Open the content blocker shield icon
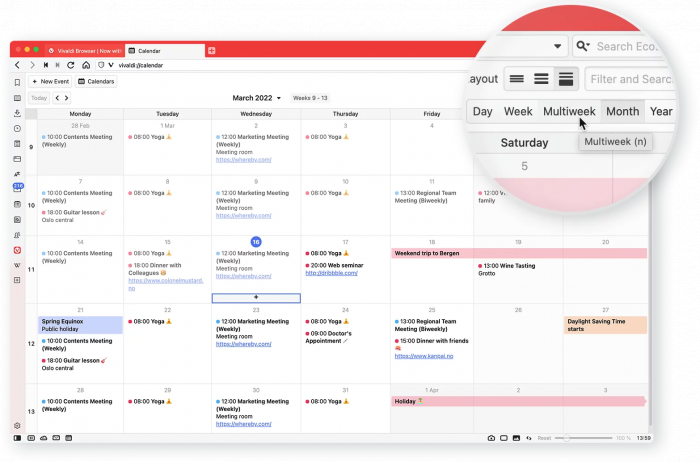 coord(101,65)
